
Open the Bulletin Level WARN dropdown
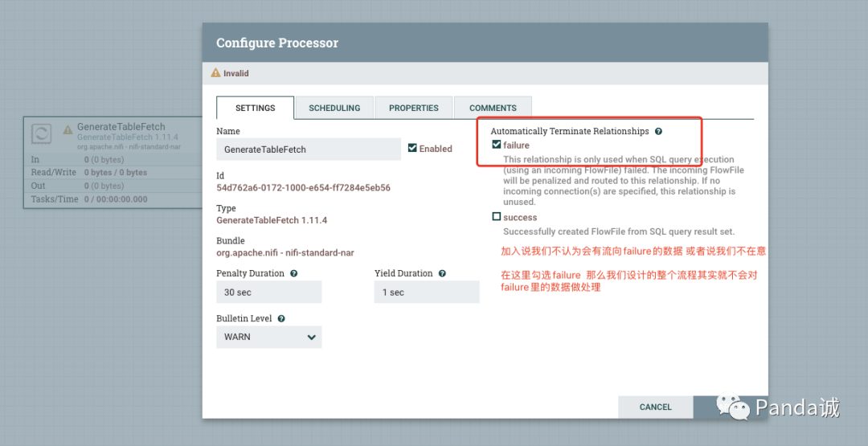click(x=269, y=337)
